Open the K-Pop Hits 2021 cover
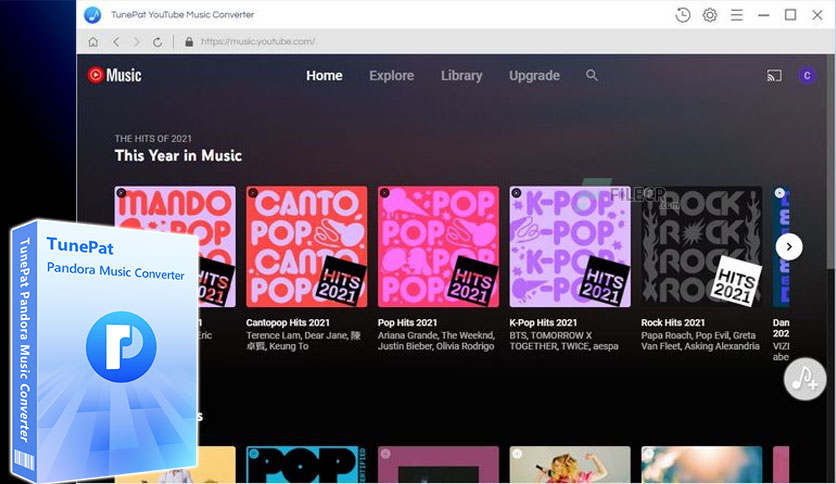836x484 pixels. [x=570, y=247]
